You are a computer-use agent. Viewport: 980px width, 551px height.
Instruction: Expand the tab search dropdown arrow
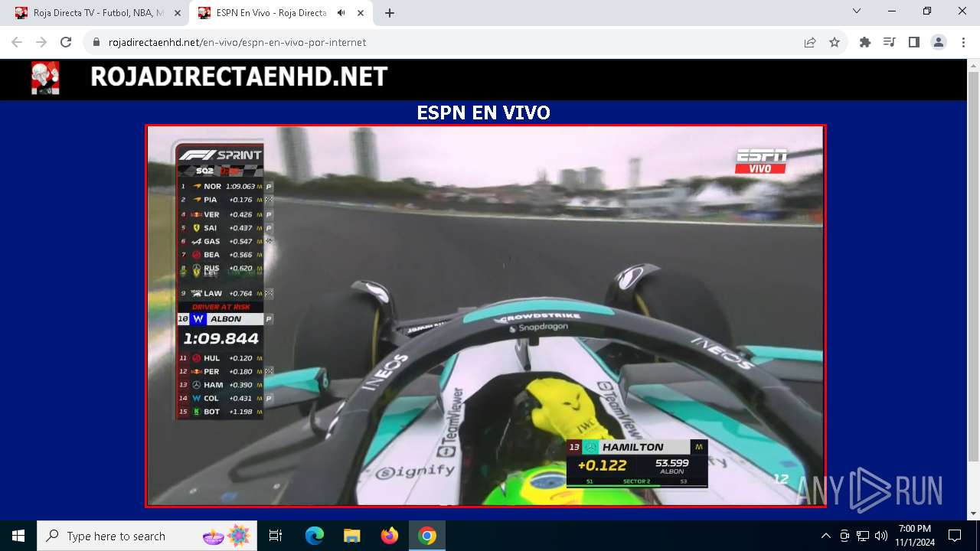[x=857, y=11]
